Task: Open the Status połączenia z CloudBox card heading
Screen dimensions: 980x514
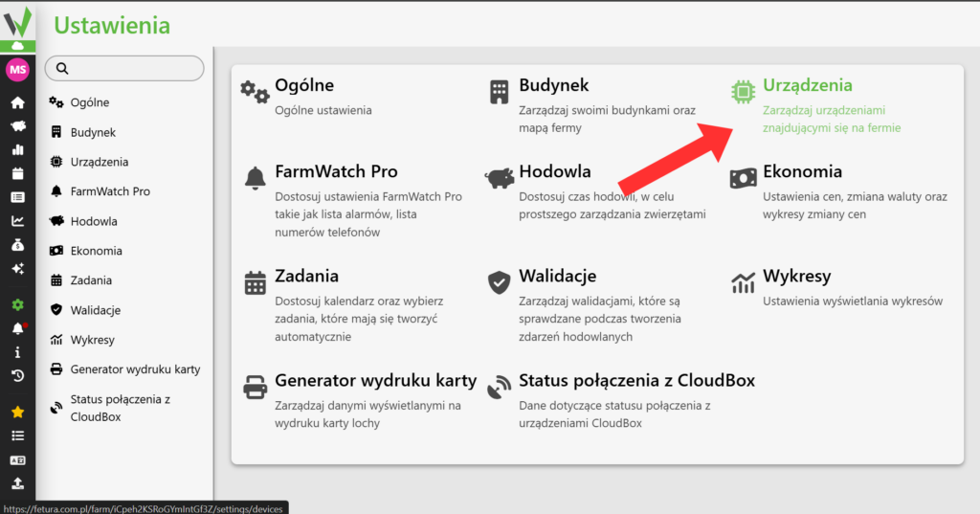Action: pyautogui.click(x=636, y=380)
